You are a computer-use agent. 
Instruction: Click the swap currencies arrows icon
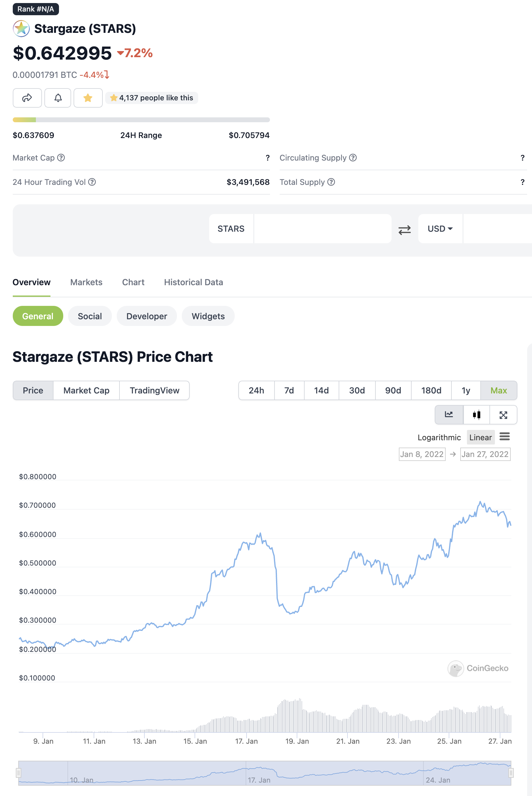pyautogui.click(x=404, y=230)
